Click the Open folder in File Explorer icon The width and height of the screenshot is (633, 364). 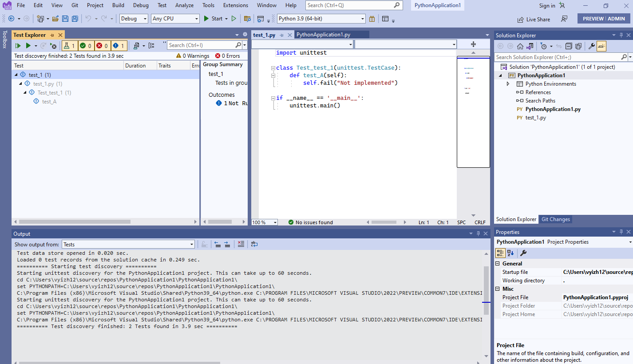247,19
